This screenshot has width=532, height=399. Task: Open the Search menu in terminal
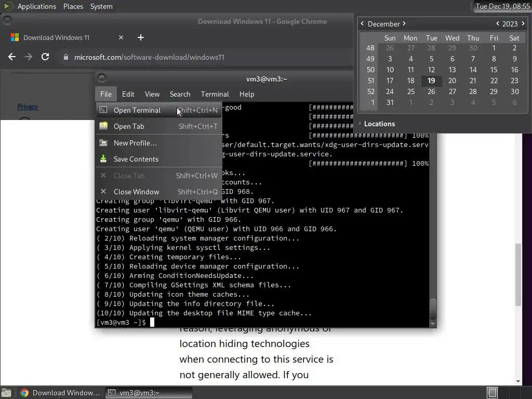180,94
